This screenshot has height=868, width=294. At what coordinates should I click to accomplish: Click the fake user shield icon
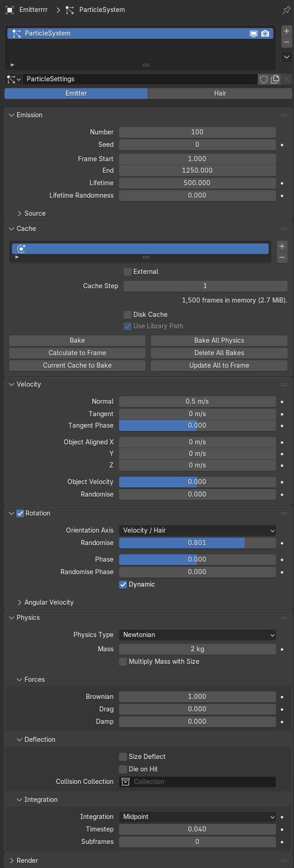pos(264,79)
